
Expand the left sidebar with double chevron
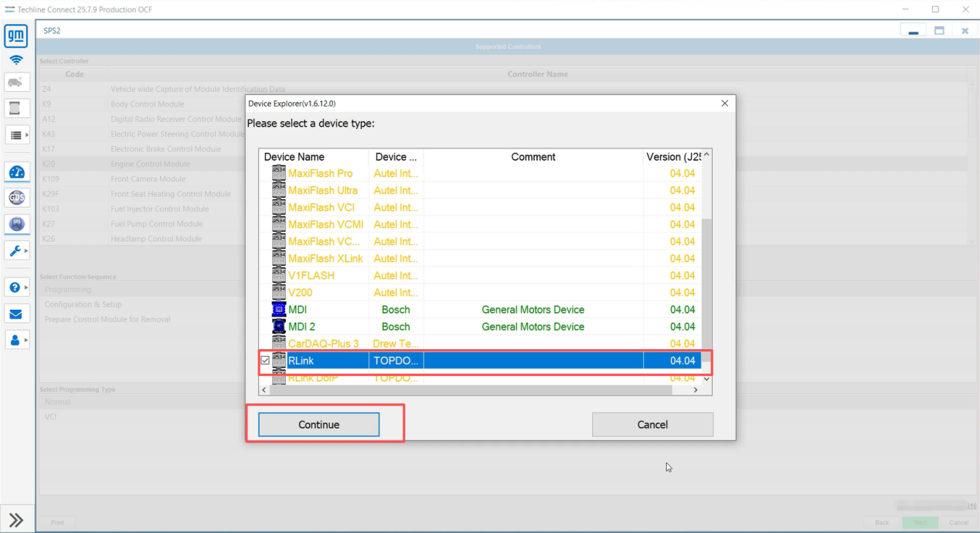(16, 520)
